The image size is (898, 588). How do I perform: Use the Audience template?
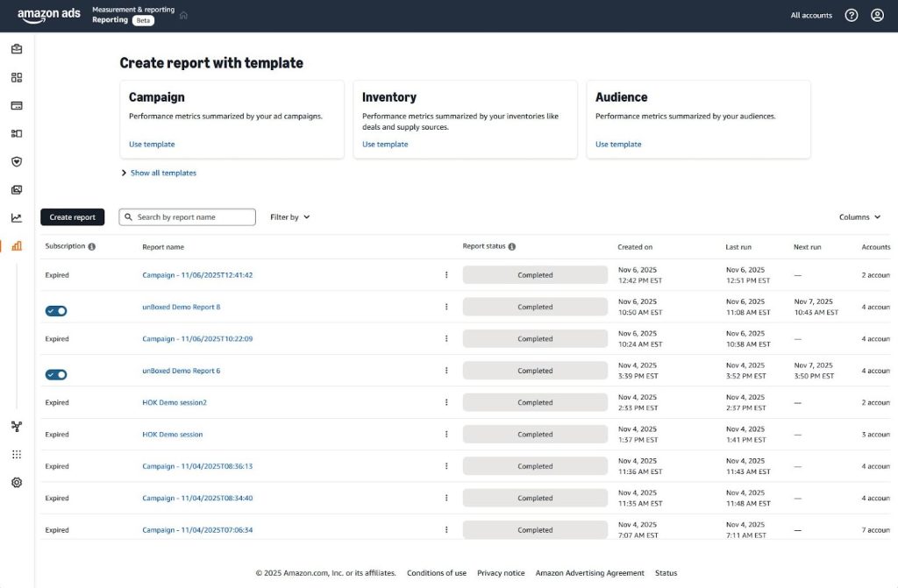(618, 145)
